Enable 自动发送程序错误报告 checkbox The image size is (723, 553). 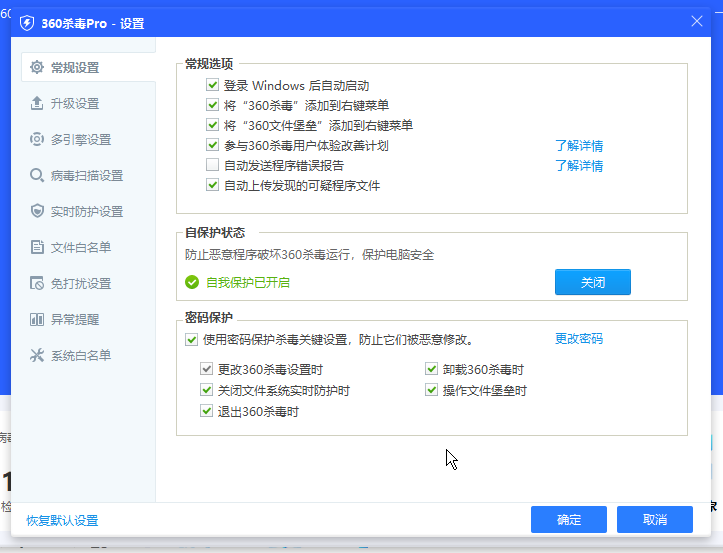212,165
